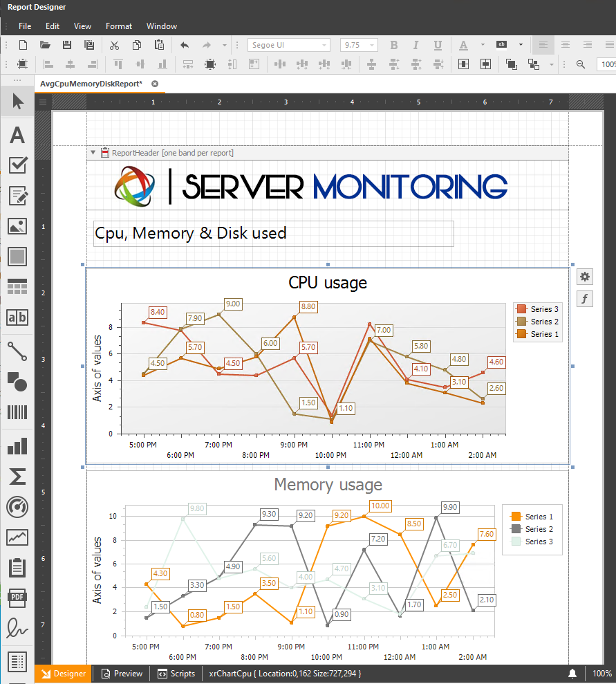Pick the Character Comb control in toolbox
The height and width of the screenshot is (684, 616).
point(17,317)
